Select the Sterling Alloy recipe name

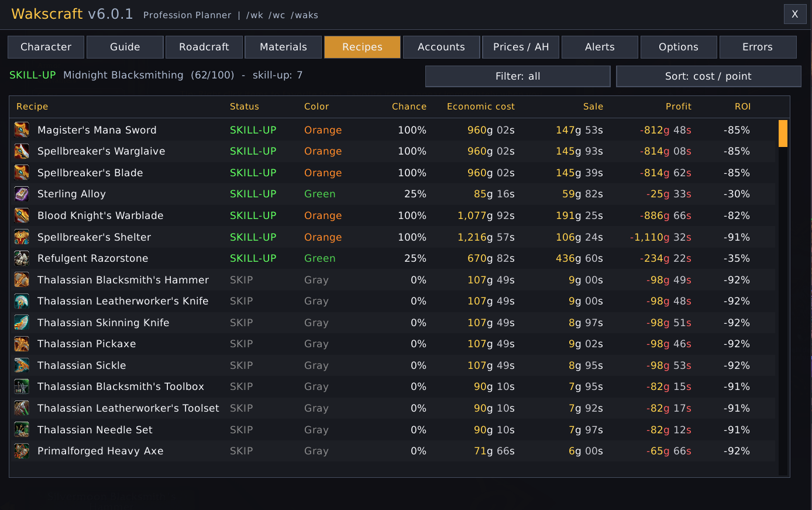click(x=71, y=194)
